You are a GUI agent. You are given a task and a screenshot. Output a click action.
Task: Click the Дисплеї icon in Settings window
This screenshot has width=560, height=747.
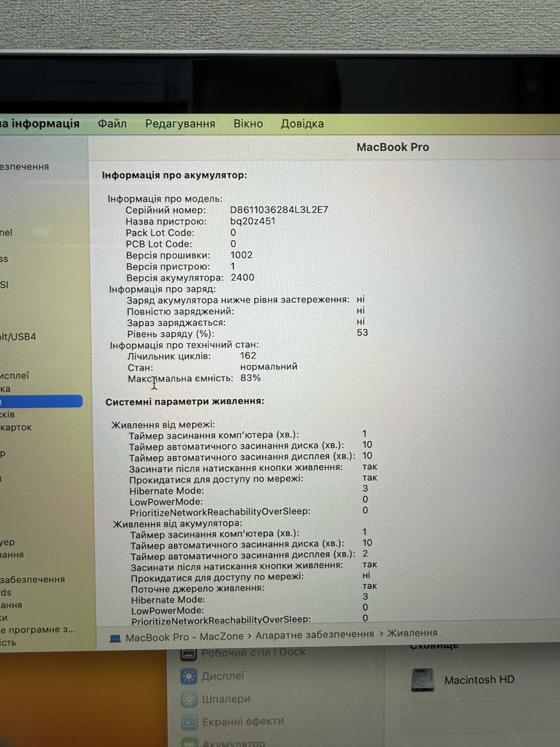point(189,676)
